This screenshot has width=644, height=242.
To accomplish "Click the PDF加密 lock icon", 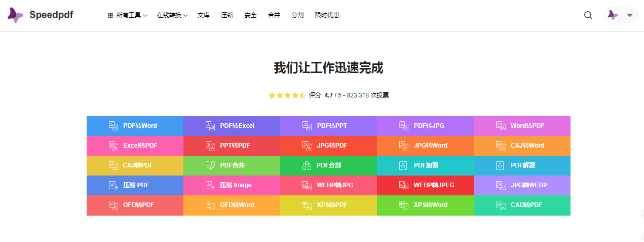I will [x=403, y=165].
